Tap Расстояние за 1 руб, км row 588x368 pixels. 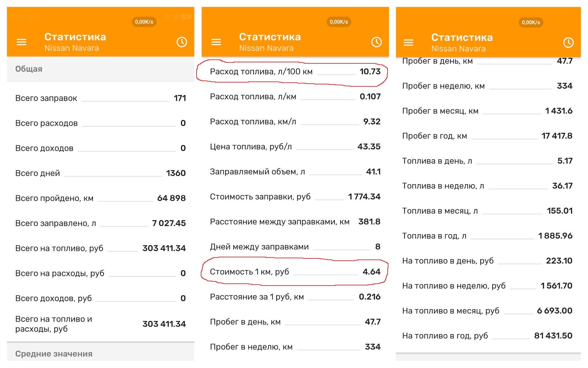click(295, 297)
